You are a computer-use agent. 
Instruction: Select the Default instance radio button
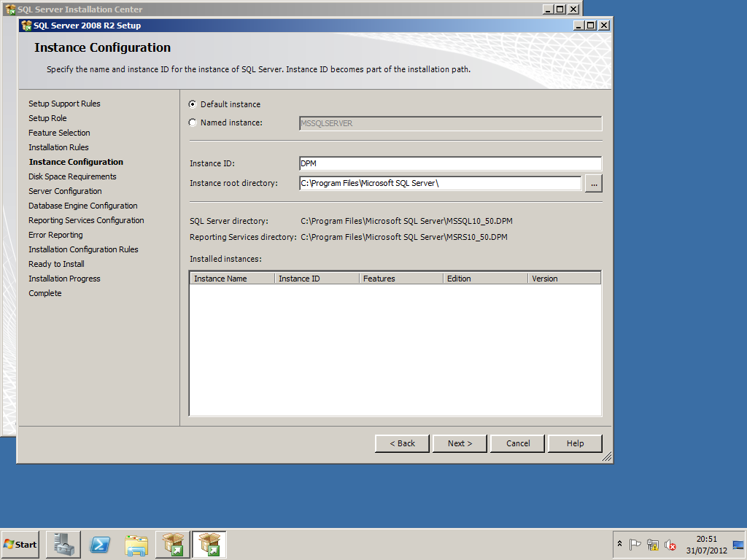[193, 104]
